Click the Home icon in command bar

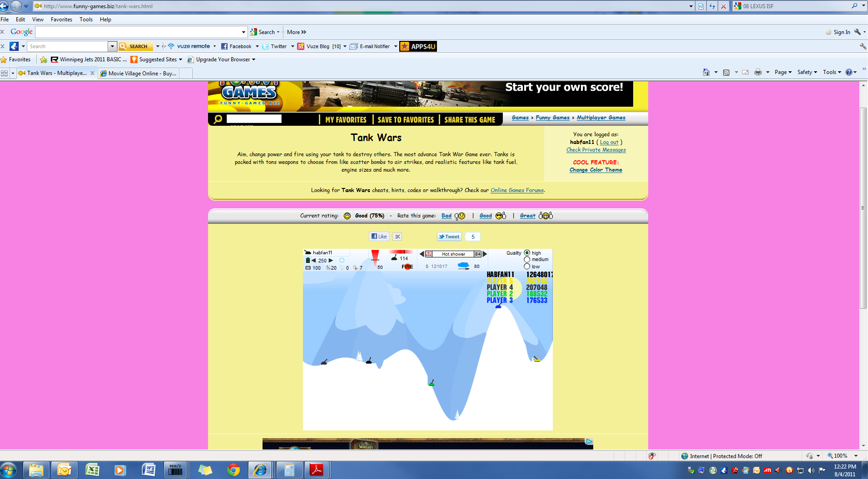pos(706,73)
